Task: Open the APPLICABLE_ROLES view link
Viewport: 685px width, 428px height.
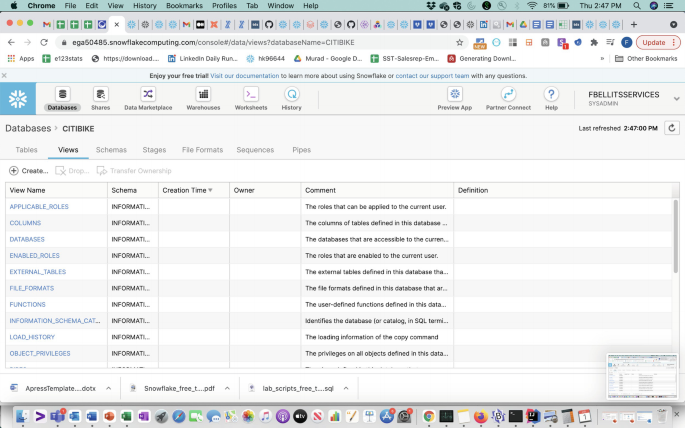Action: pyautogui.click(x=39, y=206)
